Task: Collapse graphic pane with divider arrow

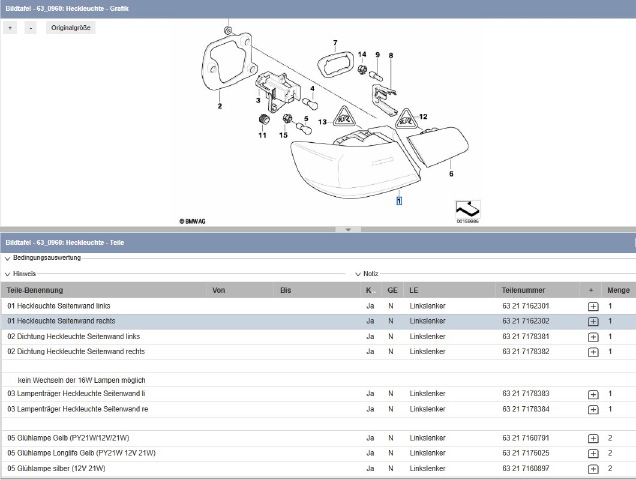Action: click(348, 230)
